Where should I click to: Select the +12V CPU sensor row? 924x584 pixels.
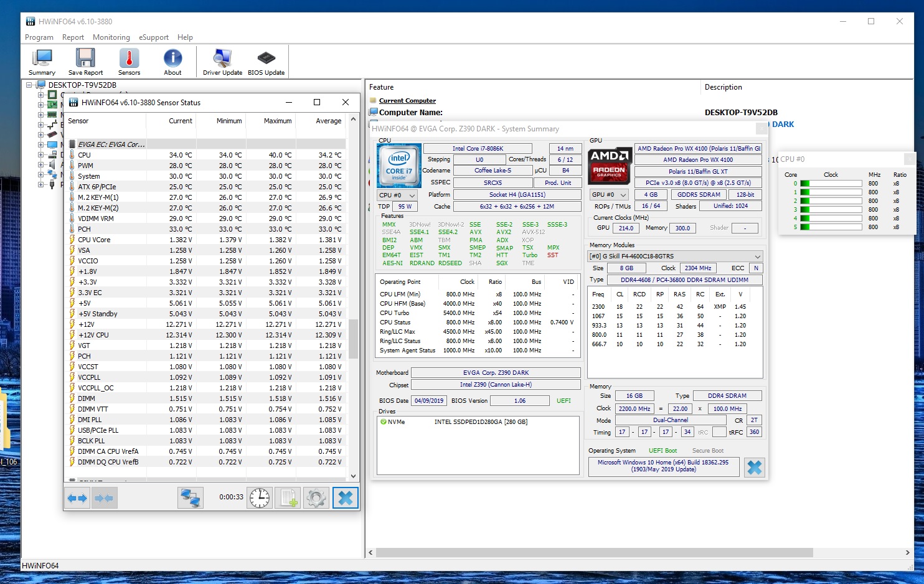205,335
